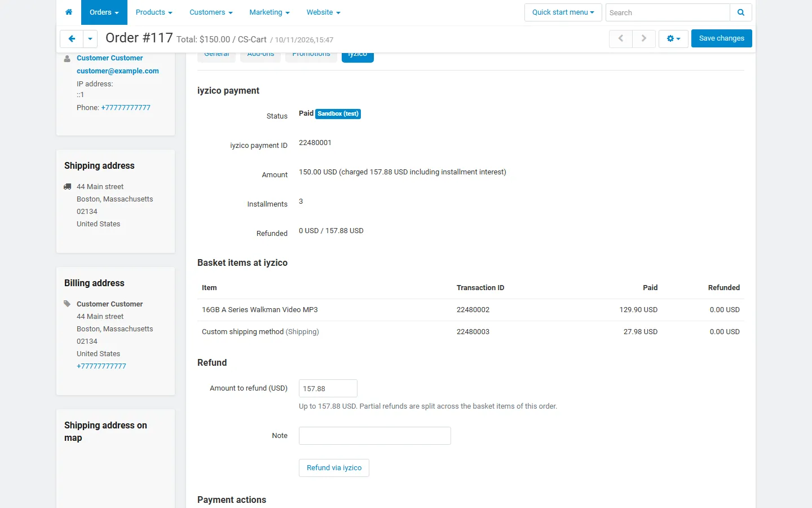Image resolution: width=812 pixels, height=508 pixels.
Task: Click Refund via iyzico button
Action: pyautogui.click(x=334, y=468)
